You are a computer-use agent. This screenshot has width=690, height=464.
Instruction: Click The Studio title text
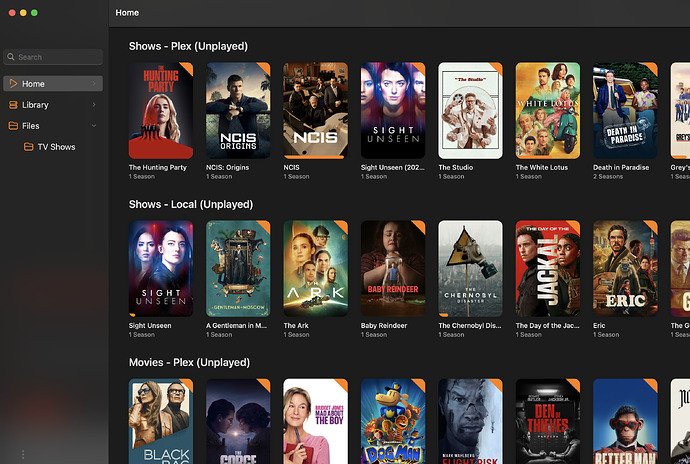click(455, 167)
